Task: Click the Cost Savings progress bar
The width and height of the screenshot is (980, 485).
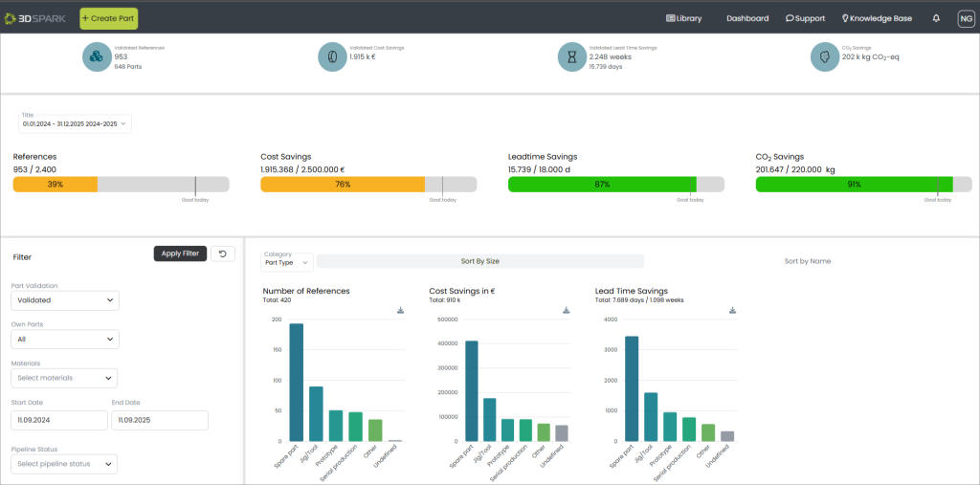Action: click(x=368, y=185)
